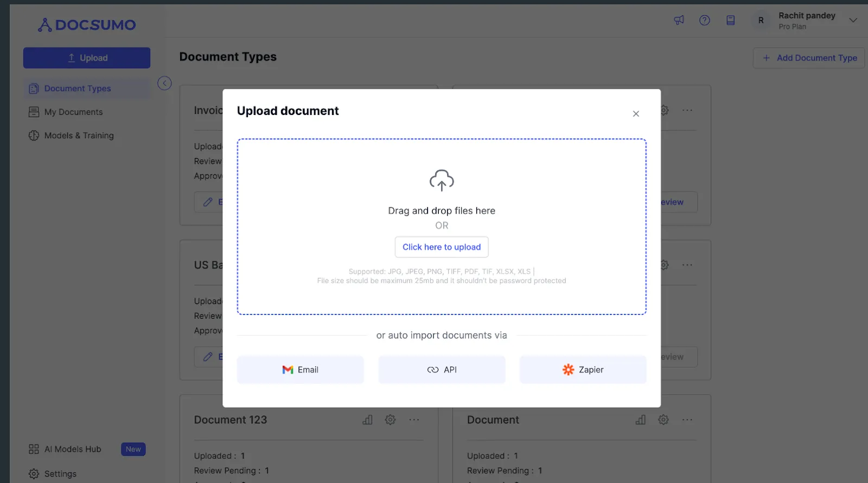Click the Document Types sidebar icon
Image resolution: width=868 pixels, height=483 pixels.
click(34, 88)
